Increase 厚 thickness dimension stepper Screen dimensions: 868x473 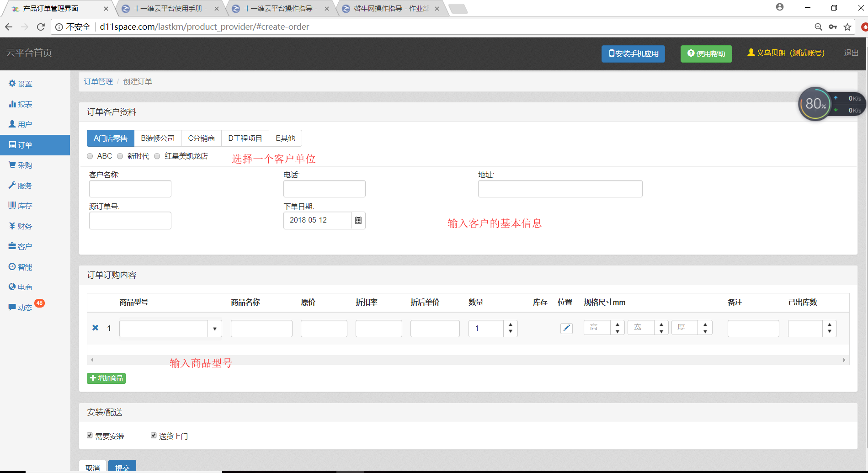tap(705, 324)
